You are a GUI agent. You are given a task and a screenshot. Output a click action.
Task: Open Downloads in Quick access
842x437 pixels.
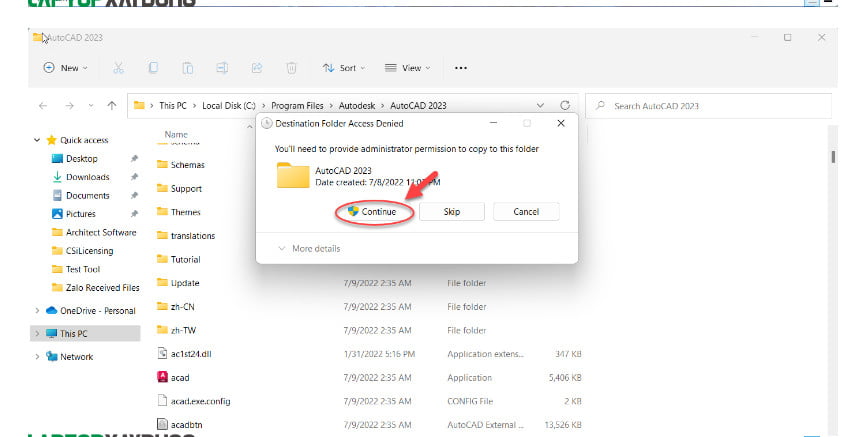(88, 177)
